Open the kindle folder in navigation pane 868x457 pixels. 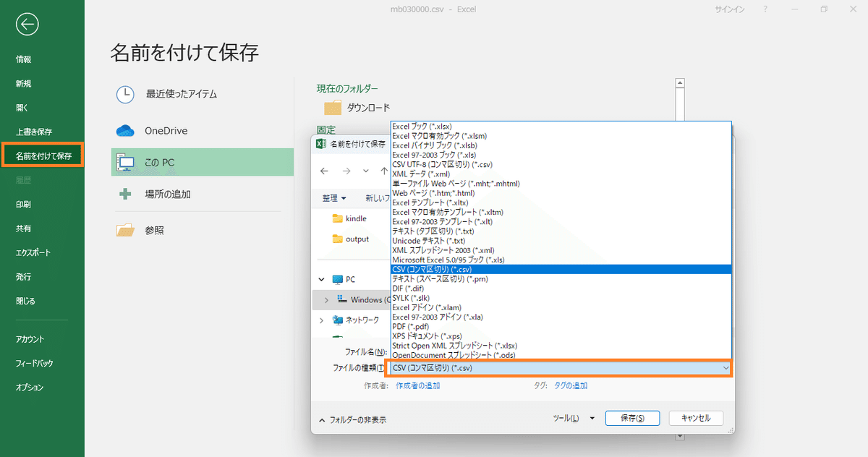coord(349,218)
